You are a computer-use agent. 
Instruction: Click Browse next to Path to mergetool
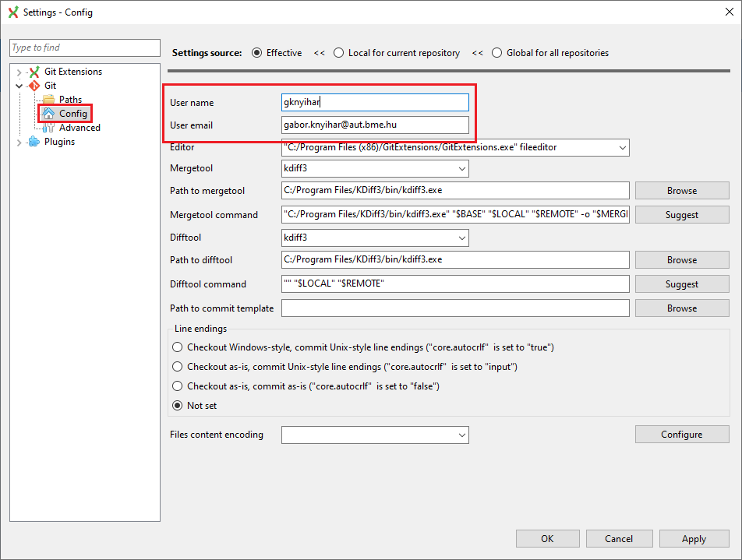click(x=681, y=191)
